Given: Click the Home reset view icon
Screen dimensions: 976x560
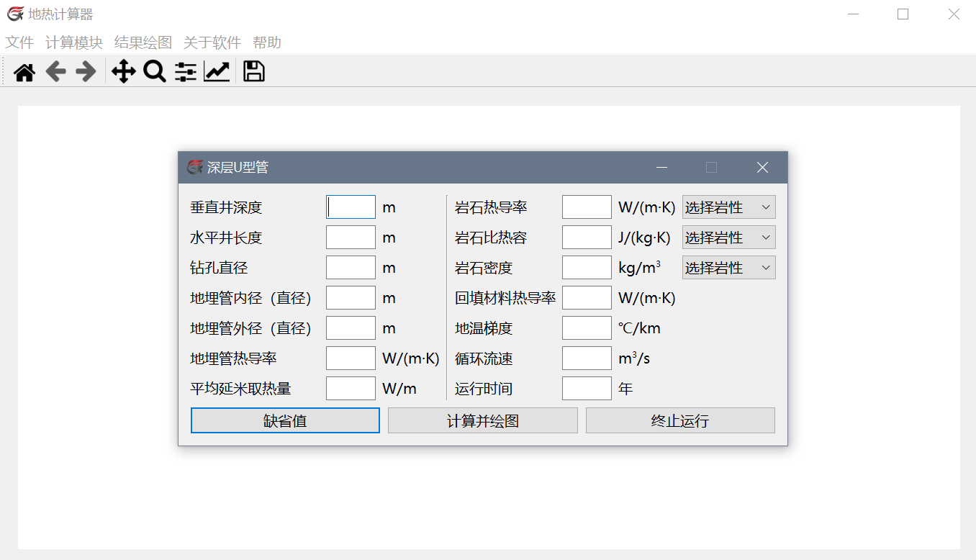Looking at the screenshot, I should (x=24, y=71).
